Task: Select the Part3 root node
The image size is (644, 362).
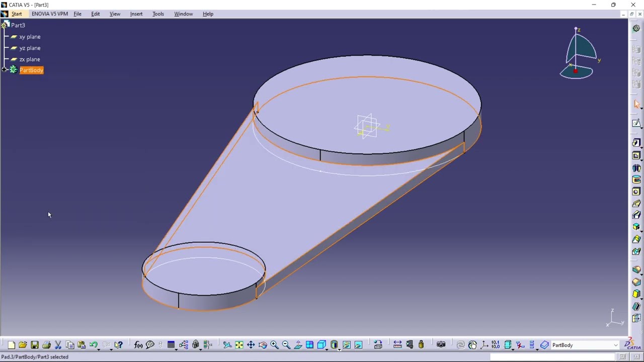Action: coord(18,25)
